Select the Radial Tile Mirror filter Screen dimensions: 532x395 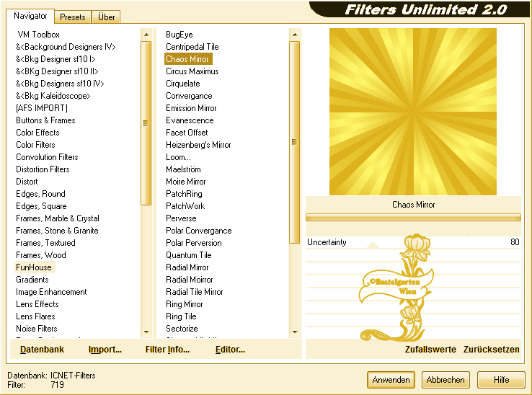pos(195,292)
